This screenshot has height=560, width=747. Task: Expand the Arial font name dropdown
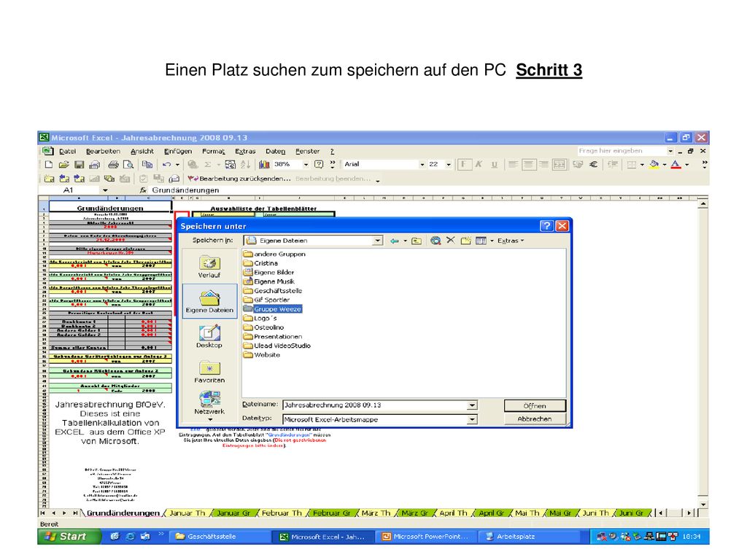coord(422,164)
